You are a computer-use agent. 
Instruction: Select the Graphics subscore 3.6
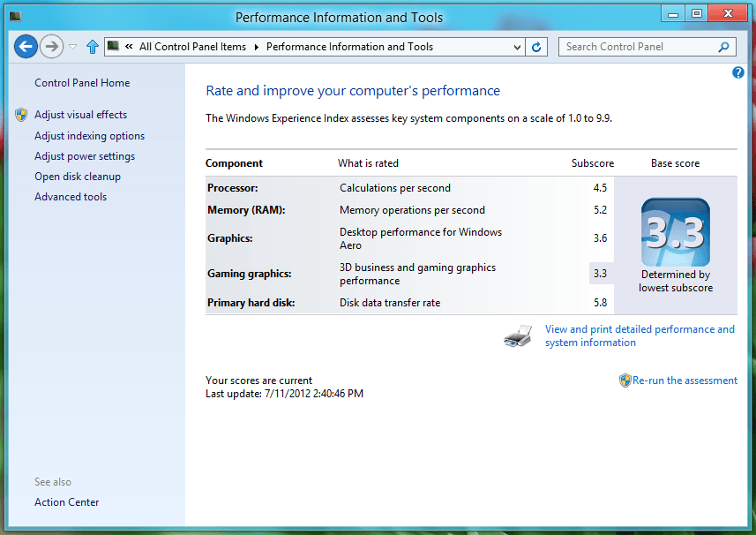[x=600, y=238]
